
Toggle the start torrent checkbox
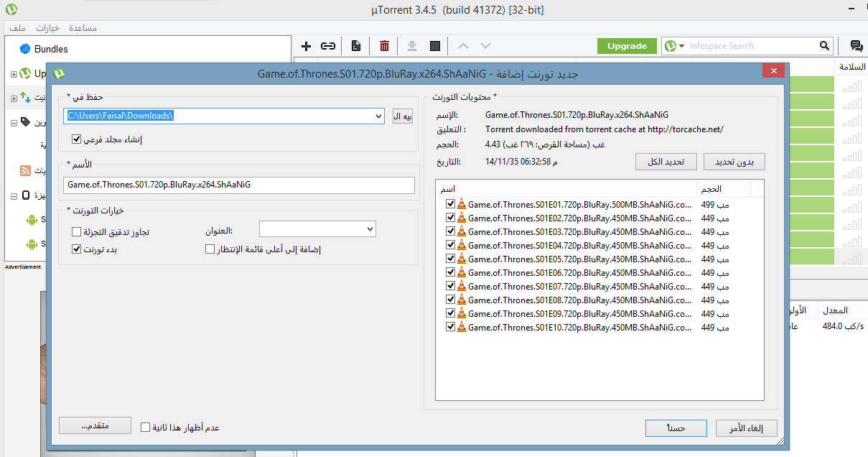(77, 249)
